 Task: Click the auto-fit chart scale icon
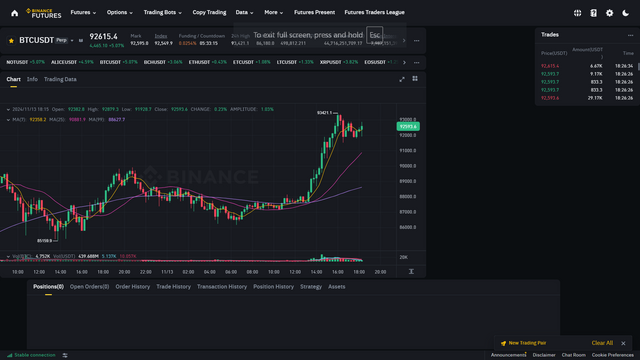click(x=411, y=271)
